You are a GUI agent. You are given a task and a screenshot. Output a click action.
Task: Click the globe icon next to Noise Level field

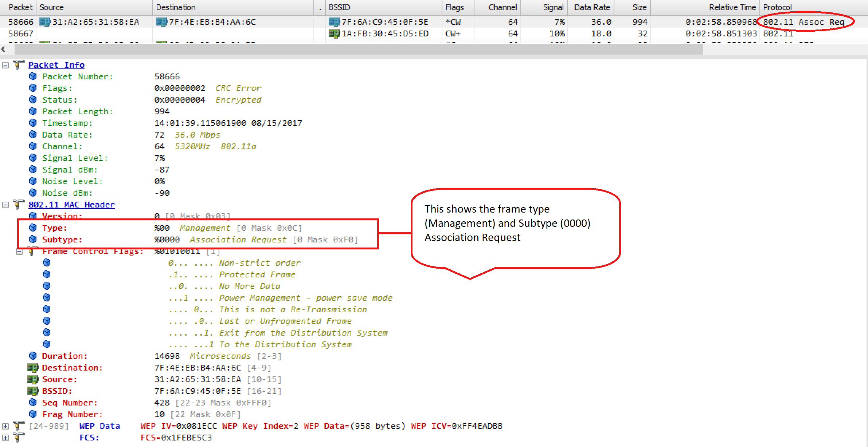tap(33, 181)
